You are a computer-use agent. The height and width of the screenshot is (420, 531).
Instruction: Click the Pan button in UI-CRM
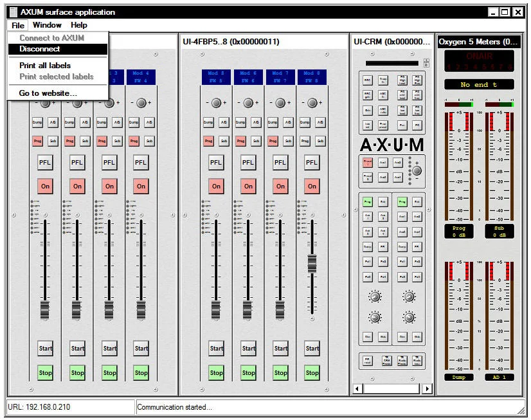(402, 125)
